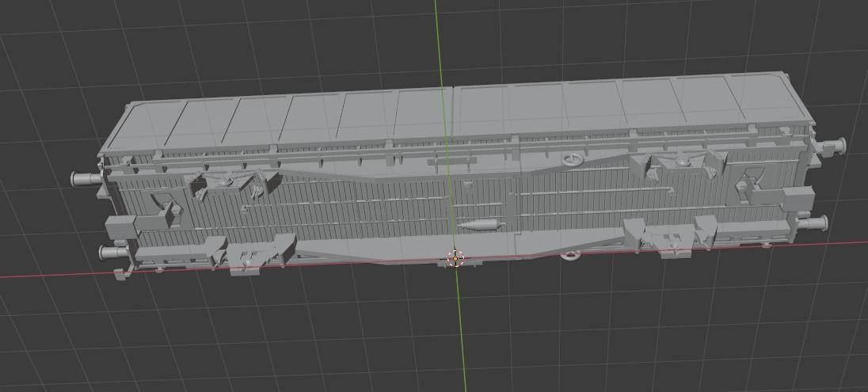Click the brake handwheel on the underframe top
This screenshot has height=392, width=868.
(573, 161)
